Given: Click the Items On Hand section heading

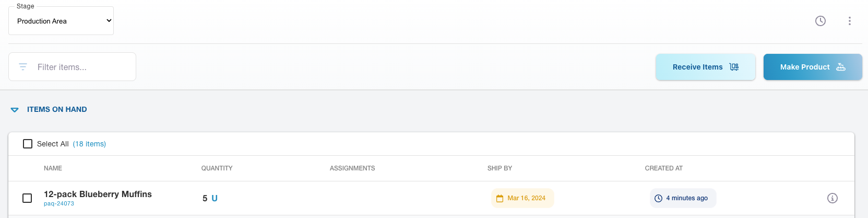Looking at the screenshot, I should pos(57,109).
